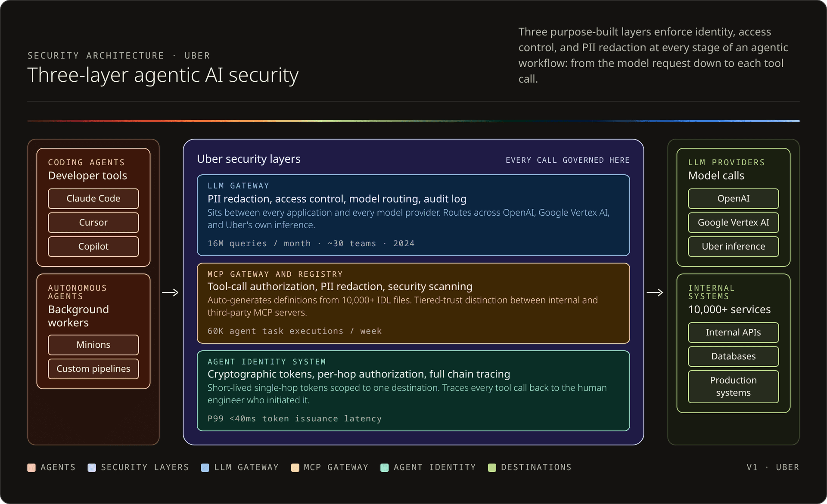
Task: Click the 'AUTONOMOUS AGENTS' label
Action: [x=77, y=292]
